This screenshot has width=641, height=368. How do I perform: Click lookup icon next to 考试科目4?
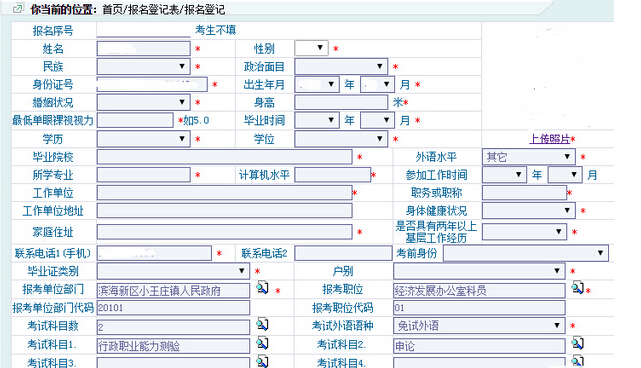pos(578,361)
